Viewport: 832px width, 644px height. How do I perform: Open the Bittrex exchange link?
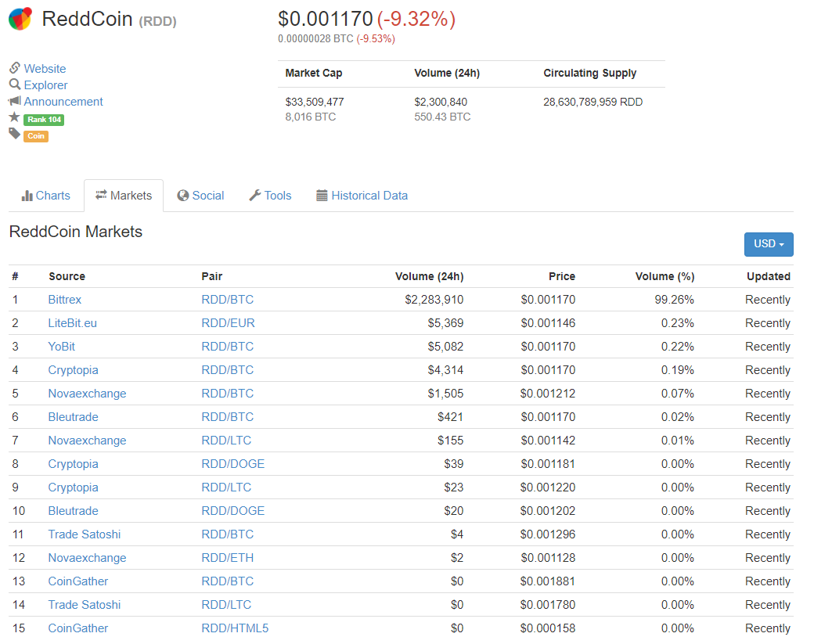click(64, 300)
